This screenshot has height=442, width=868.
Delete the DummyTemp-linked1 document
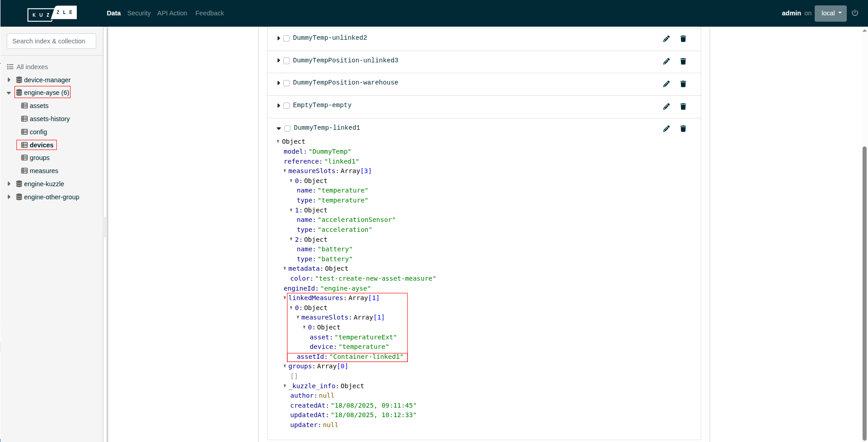tap(683, 129)
